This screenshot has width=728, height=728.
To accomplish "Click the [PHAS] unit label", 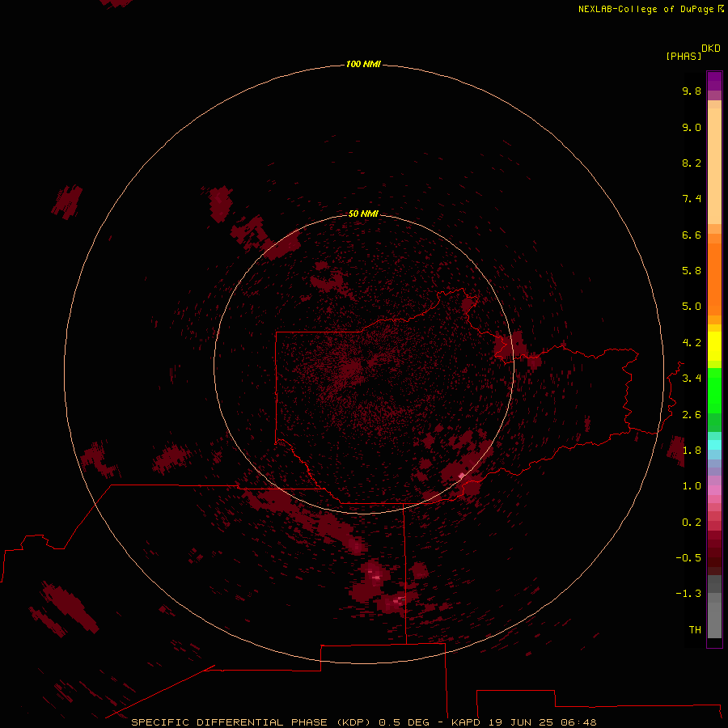I will click(x=684, y=56).
